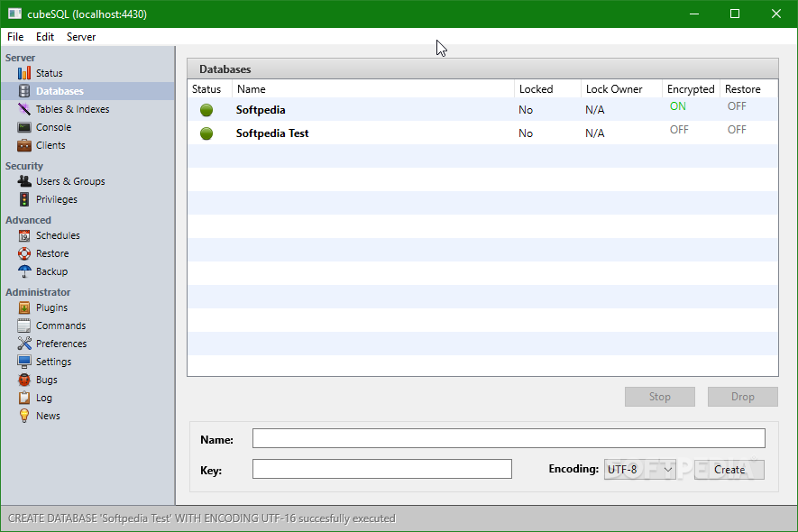Toggle Encrypted ON value for Softpedia

pos(677,106)
